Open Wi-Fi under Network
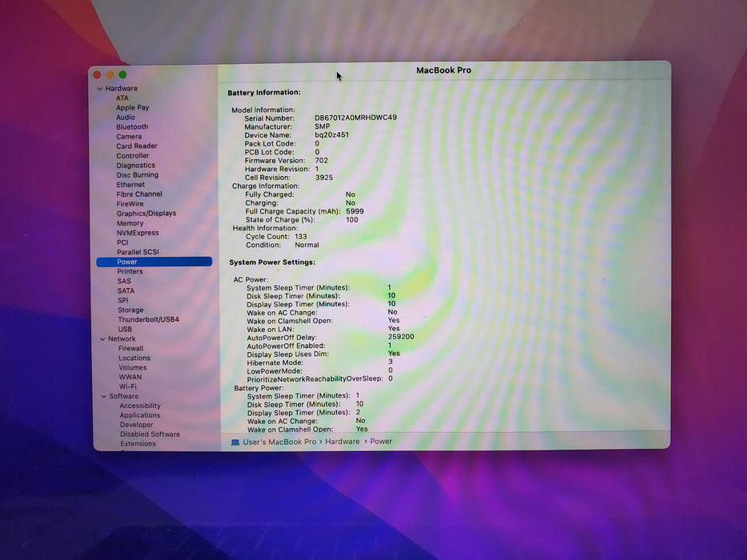Image resolution: width=747 pixels, height=560 pixels. pos(127,386)
